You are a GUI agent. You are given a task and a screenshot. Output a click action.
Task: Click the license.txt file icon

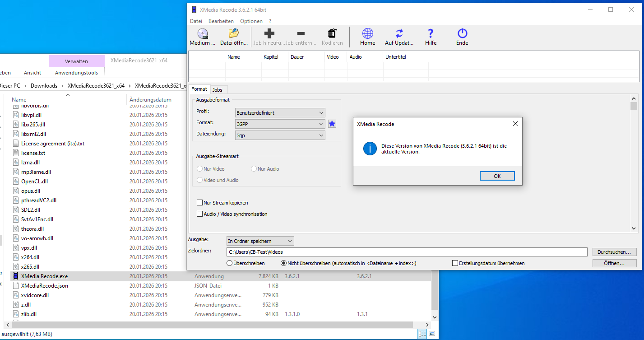16,153
